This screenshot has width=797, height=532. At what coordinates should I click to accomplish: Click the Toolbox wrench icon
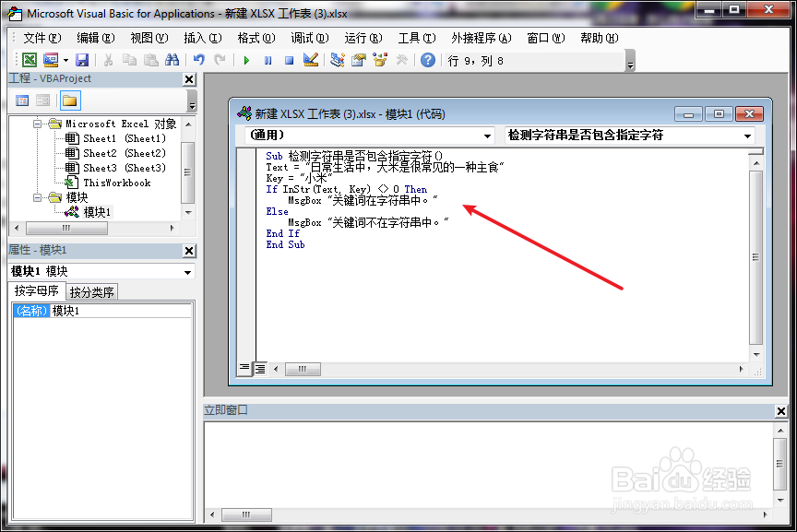tap(401, 60)
